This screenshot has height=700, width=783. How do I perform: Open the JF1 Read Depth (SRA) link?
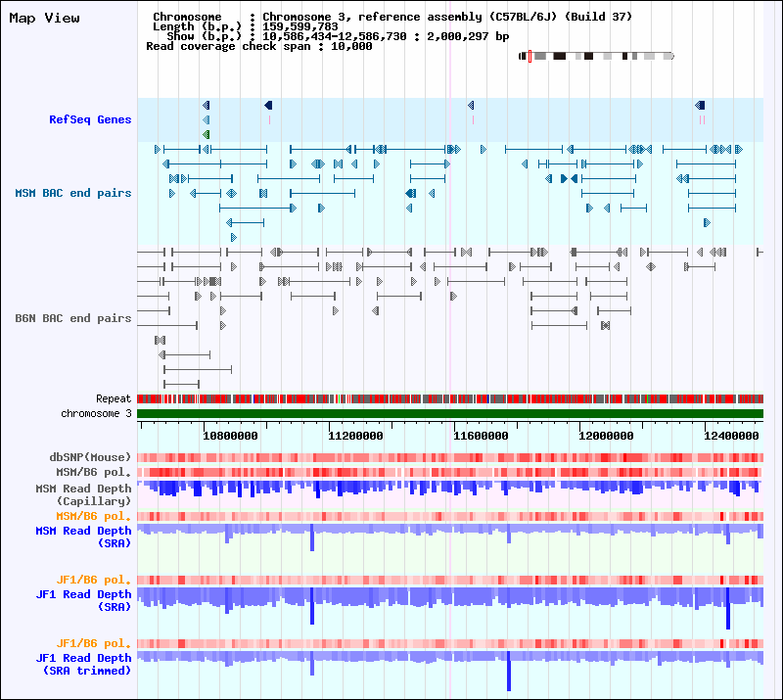[83, 600]
